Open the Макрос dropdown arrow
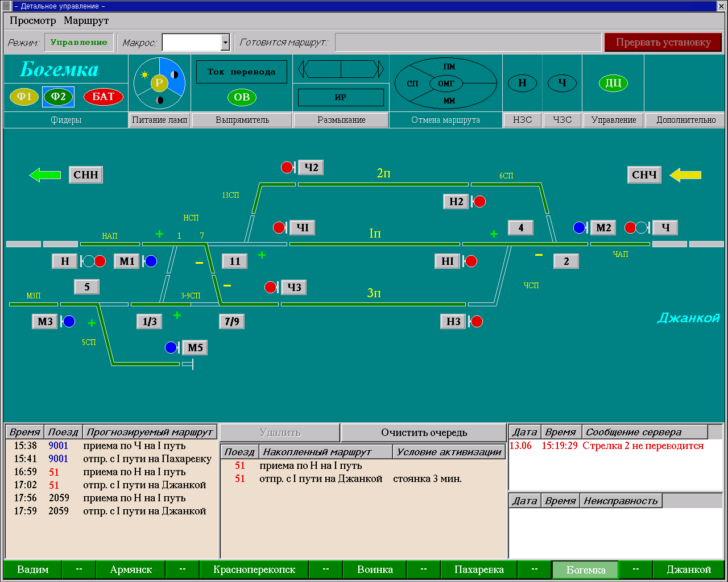This screenshot has width=728, height=582. tap(225, 43)
